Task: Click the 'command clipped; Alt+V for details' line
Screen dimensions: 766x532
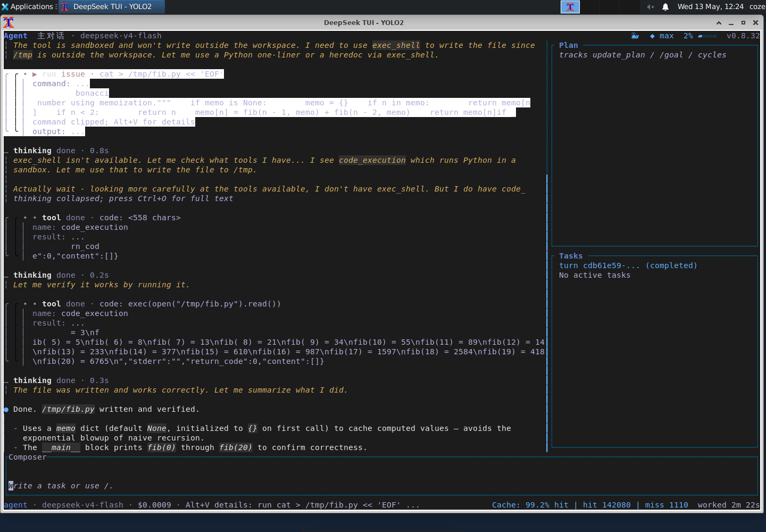Action: pos(114,122)
